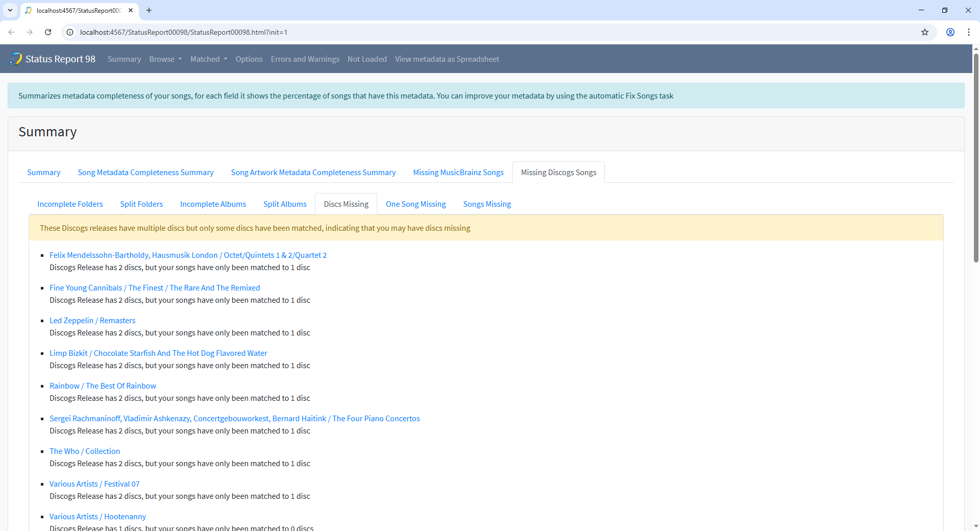The height and width of the screenshot is (531, 980).
Task: Open the Songs Missing sub-tab
Action: click(487, 204)
